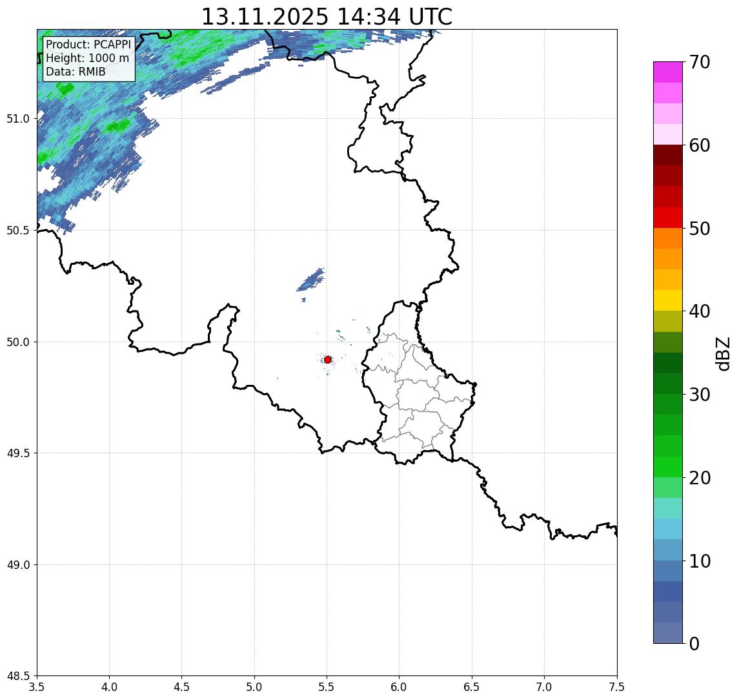Click the magenta swatch atop the colorbar
The height and width of the screenshot is (700, 739).
(668, 72)
